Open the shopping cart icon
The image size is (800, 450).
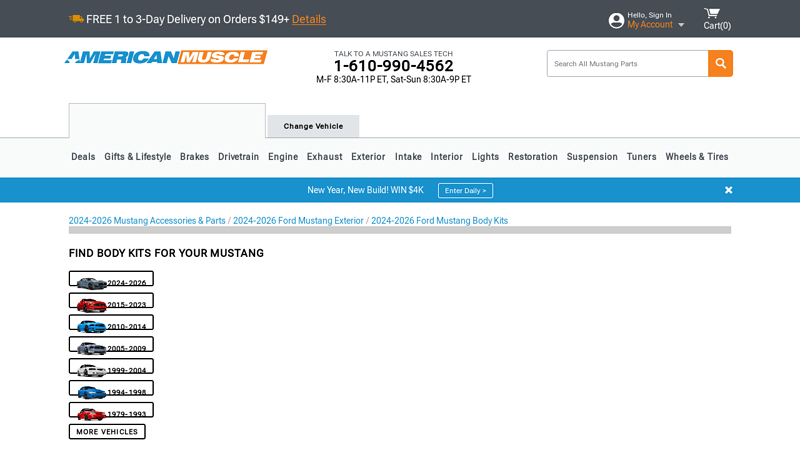pos(712,14)
